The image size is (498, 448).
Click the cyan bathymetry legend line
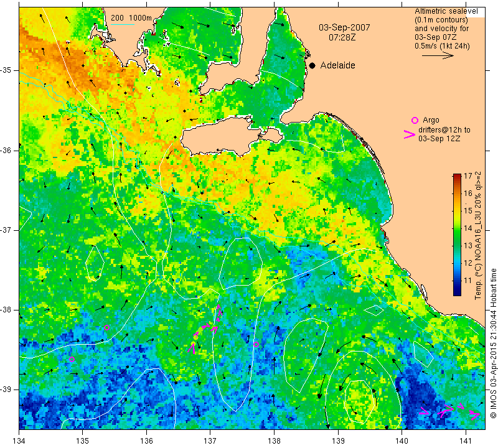[123, 24]
